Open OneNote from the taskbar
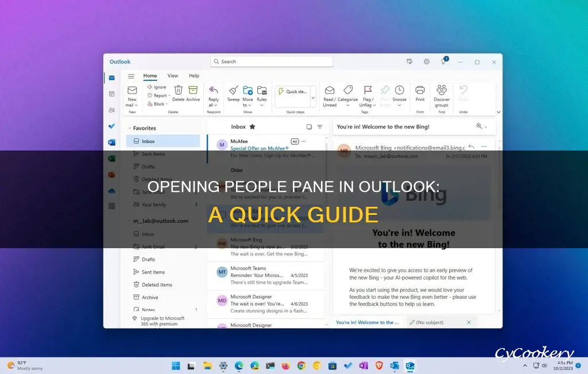This screenshot has width=588, height=374. point(363,365)
